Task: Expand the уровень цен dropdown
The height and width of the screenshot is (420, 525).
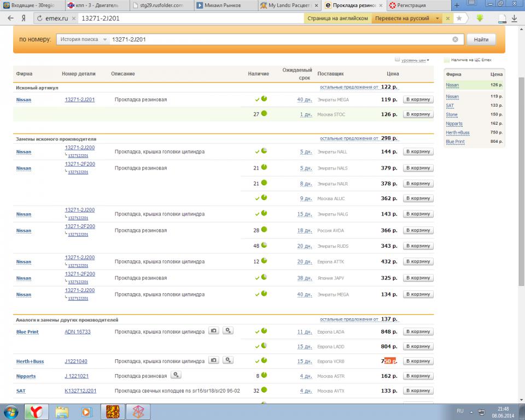Action: pyautogui.click(x=415, y=60)
